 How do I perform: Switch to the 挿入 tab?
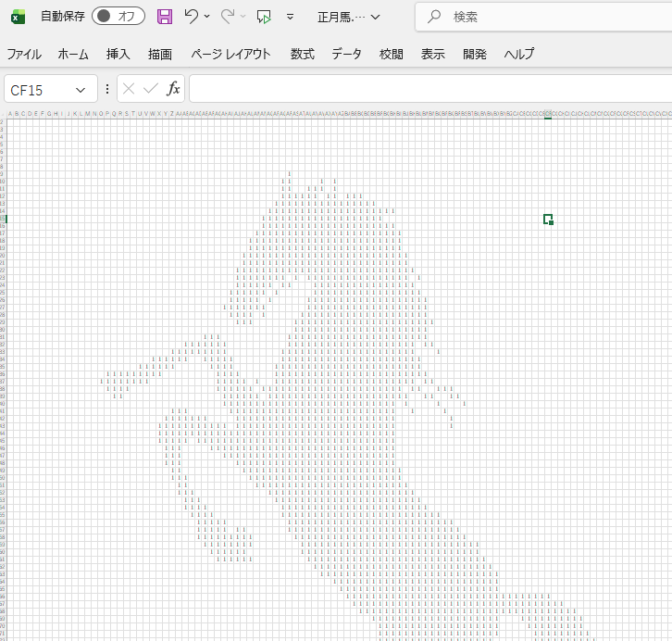[x=118, y=54]
